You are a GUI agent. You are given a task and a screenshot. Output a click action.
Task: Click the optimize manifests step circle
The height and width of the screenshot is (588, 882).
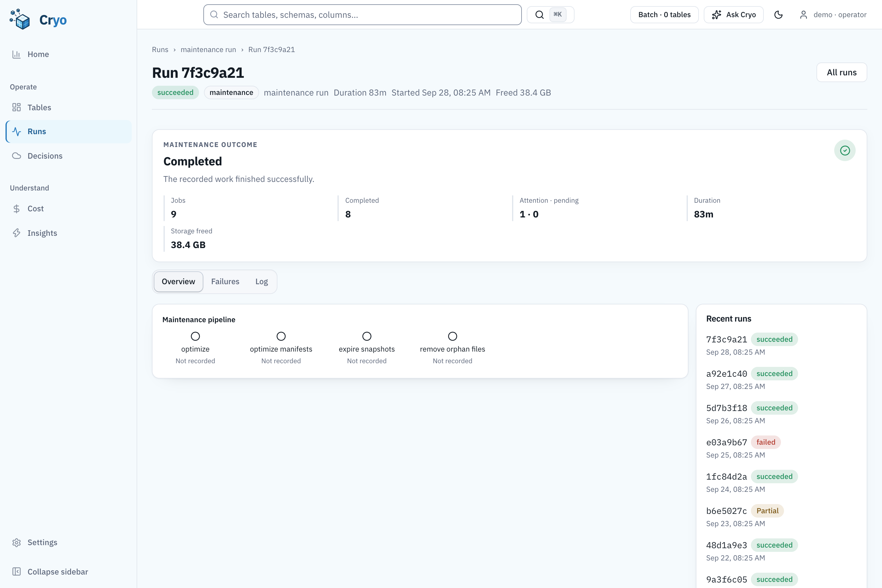[x=281, y=336]
